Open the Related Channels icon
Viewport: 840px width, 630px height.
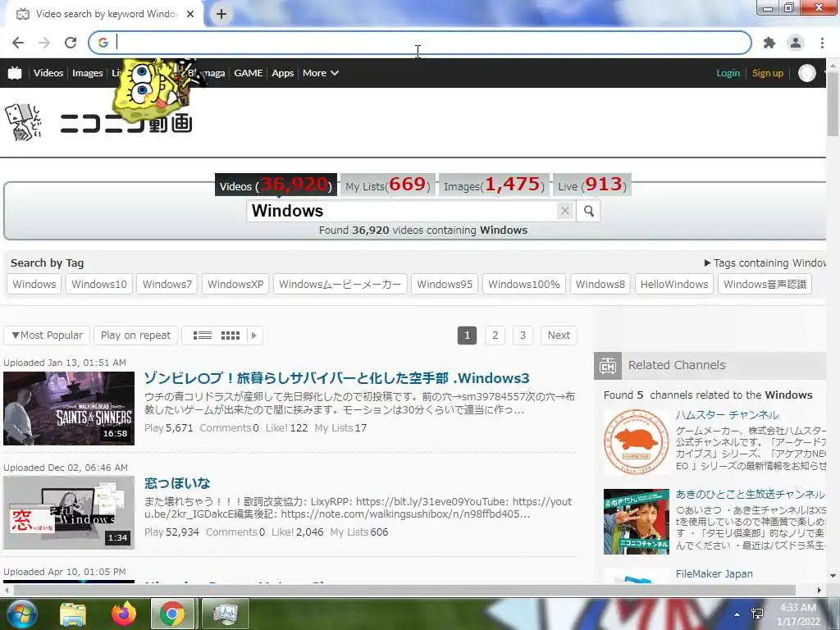(608, 365)
